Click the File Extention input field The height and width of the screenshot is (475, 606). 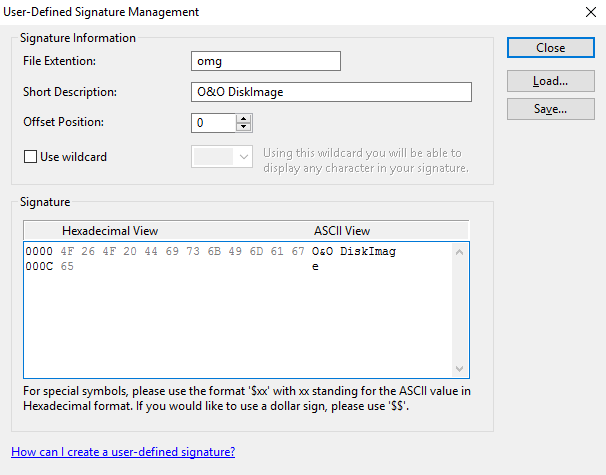point(266,62)
